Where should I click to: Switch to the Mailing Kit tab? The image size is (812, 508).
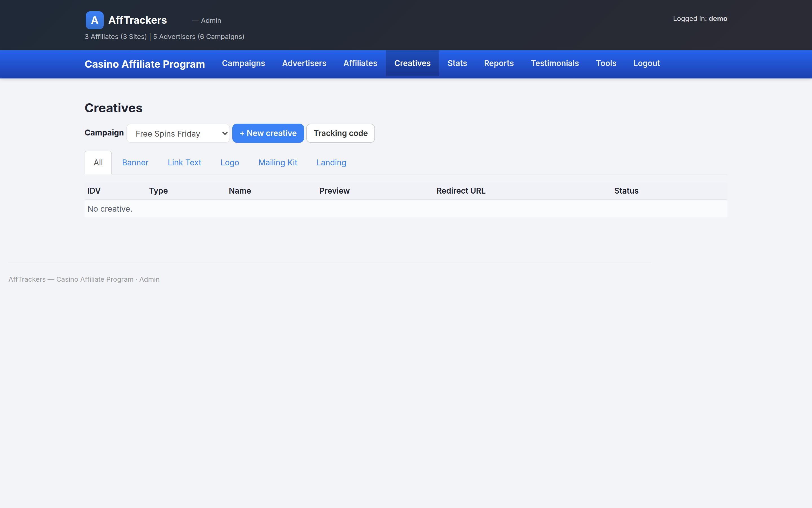[278, 163]
